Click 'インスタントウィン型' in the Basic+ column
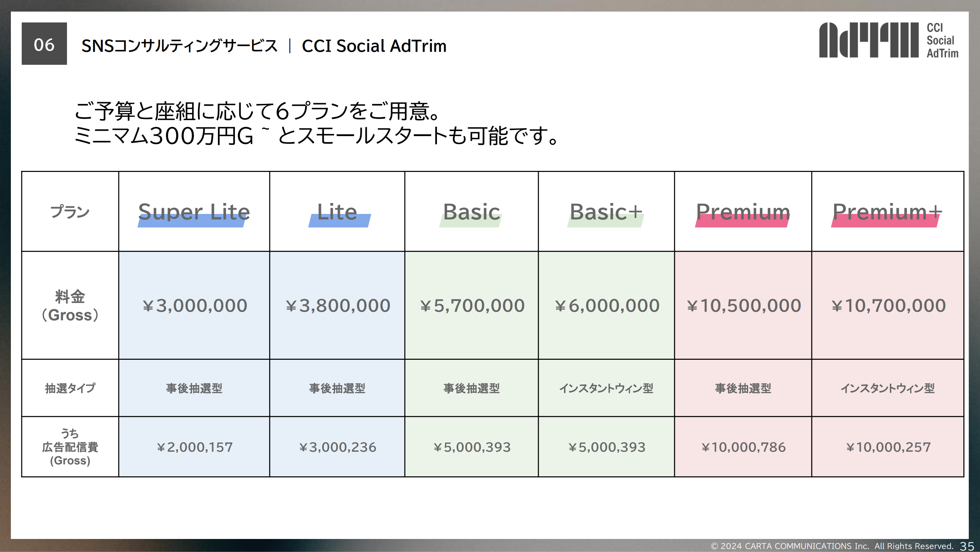This screenshot has height=552, width=980. 606,388
